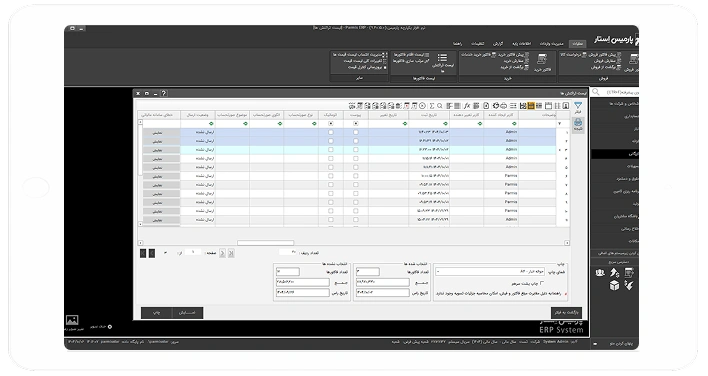The height and width of the screenshot is (376, 708).
Task: Click the gear-like settings icon in grid toolbar
Action: point(495,106)
